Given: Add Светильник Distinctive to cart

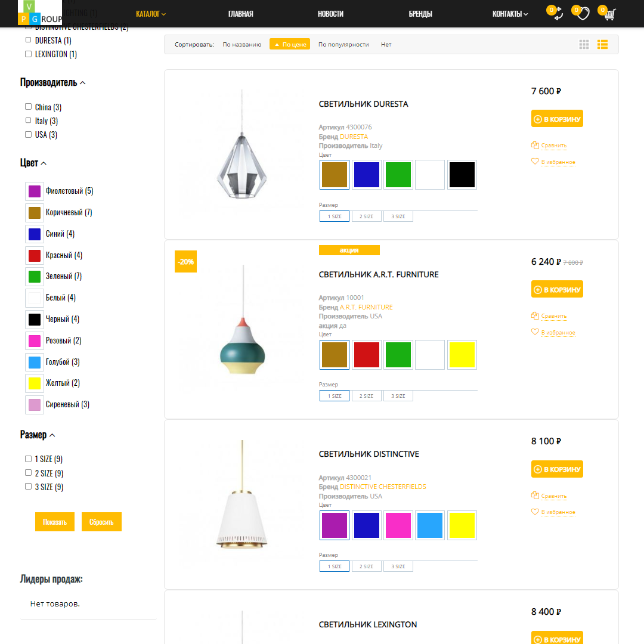Looking at the screenshot, I should click(557, 469).
